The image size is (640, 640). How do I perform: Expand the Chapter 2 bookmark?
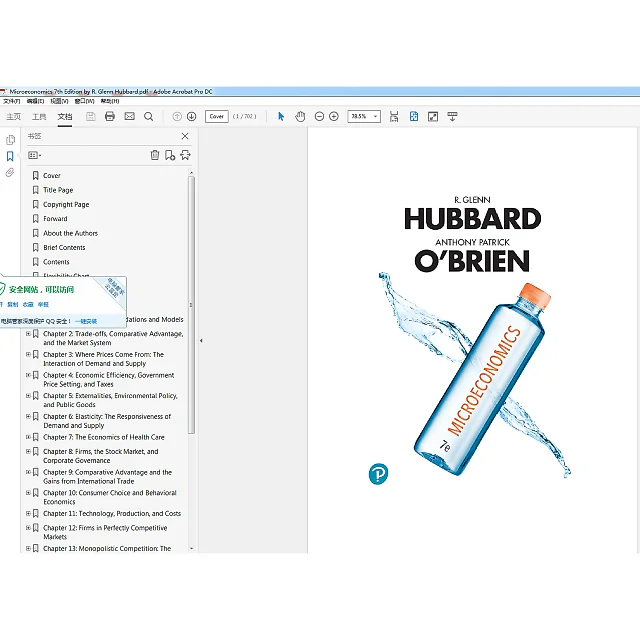(28, 334)
